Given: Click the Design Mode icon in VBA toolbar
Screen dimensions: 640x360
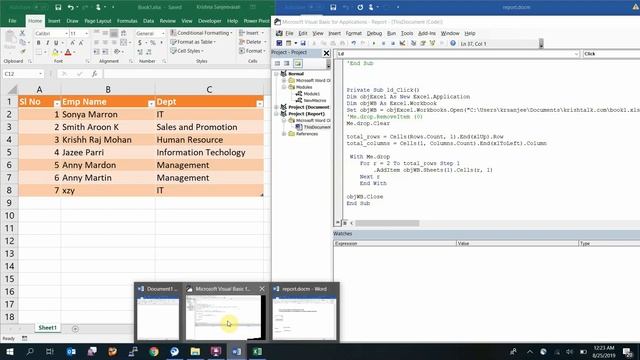Looking at the screenshot, I should point(402,43).
